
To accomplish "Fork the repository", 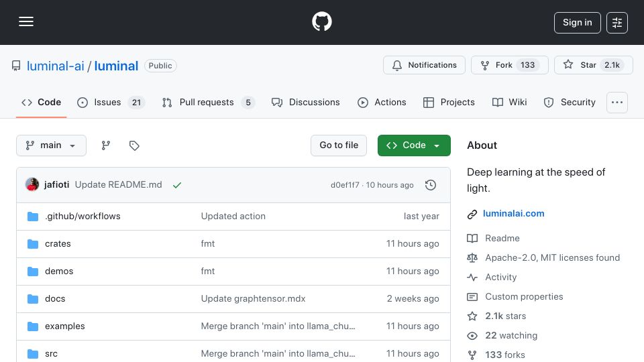I will click(509, 65).
